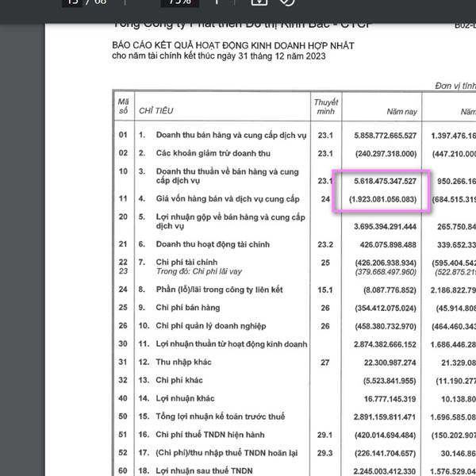Viewport: 476px width, 476px height.
Task: Click the fit-to-page icon in PDF toolbar
Action: pyautogui.click(x=259, y=2)
